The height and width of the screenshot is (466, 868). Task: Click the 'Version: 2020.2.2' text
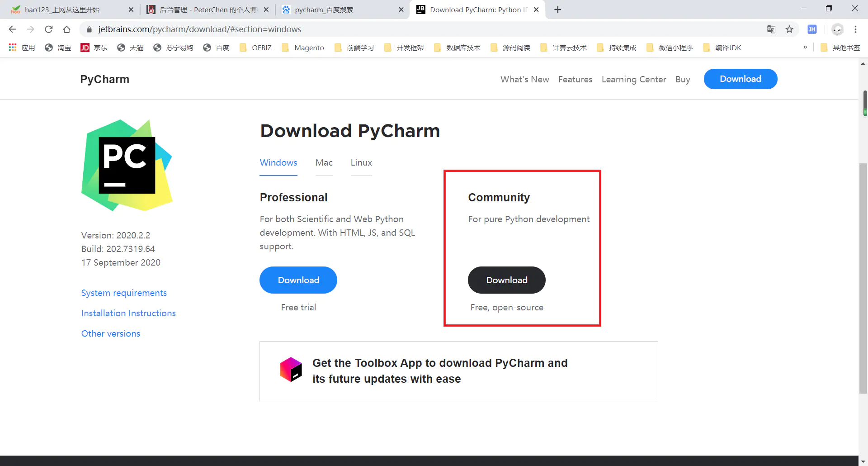pyautogui.click(x=116, y=235)
